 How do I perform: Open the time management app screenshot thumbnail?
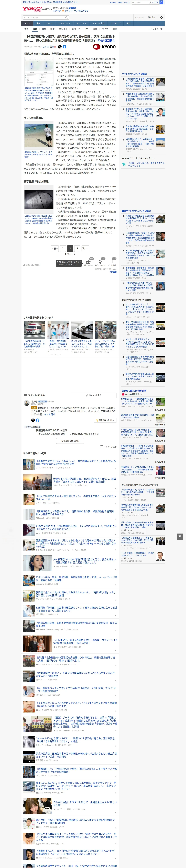click(39, 72)
